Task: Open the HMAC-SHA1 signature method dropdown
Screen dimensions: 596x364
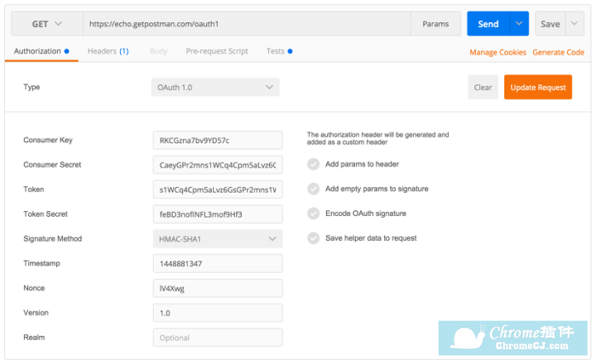Action: (x=218, y=239)
